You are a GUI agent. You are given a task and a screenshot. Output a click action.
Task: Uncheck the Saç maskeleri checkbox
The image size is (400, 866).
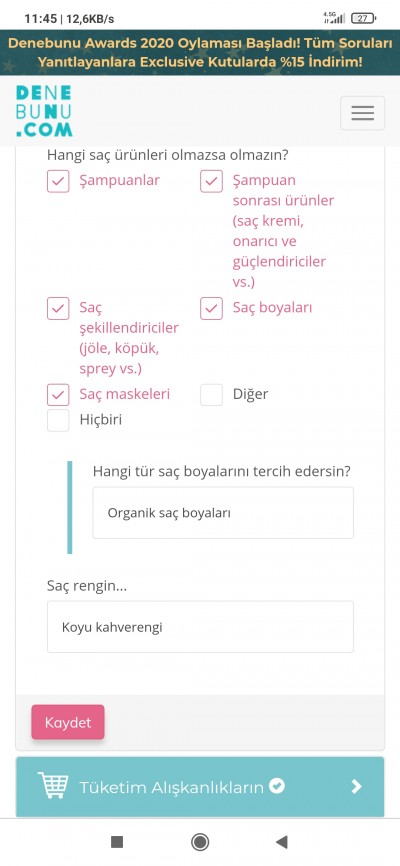coord(58,395)
